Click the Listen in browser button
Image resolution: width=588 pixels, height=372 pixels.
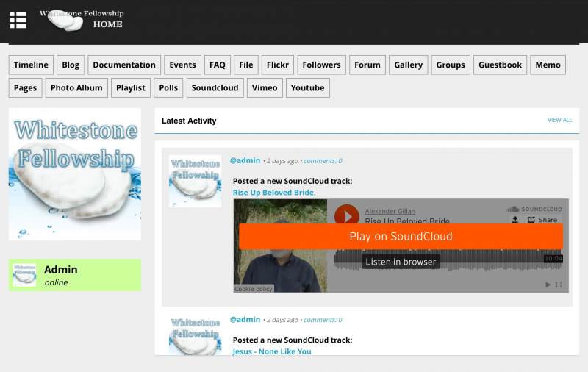(x=401, y=262)
